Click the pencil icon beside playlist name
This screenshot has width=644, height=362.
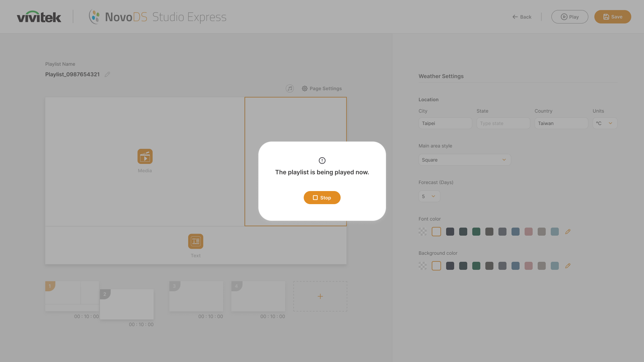[x=107, y=74]
